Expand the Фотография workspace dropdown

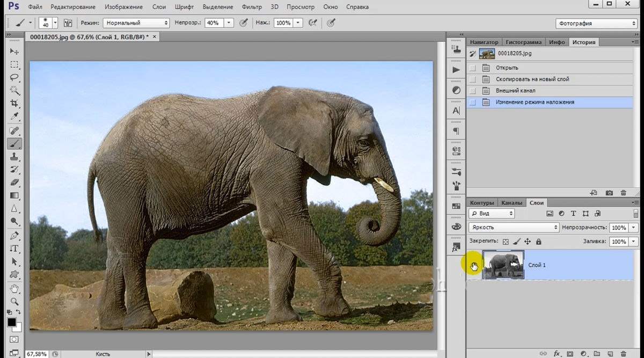(x=596, y=24)
